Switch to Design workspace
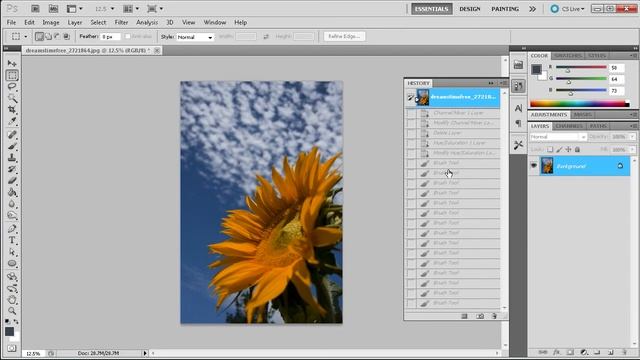Screen dimensions: 640x360 point(470,9)
